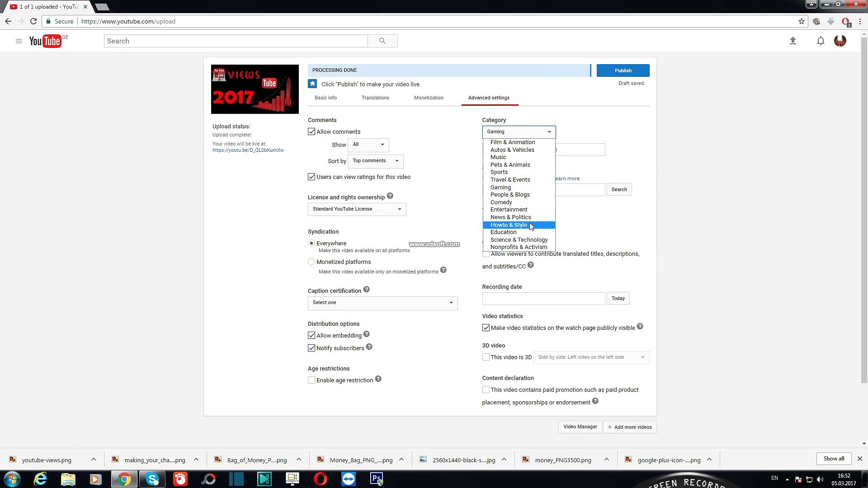
Task: Open the Standard YouTube License dropdown
Action: tap(356, 209)
